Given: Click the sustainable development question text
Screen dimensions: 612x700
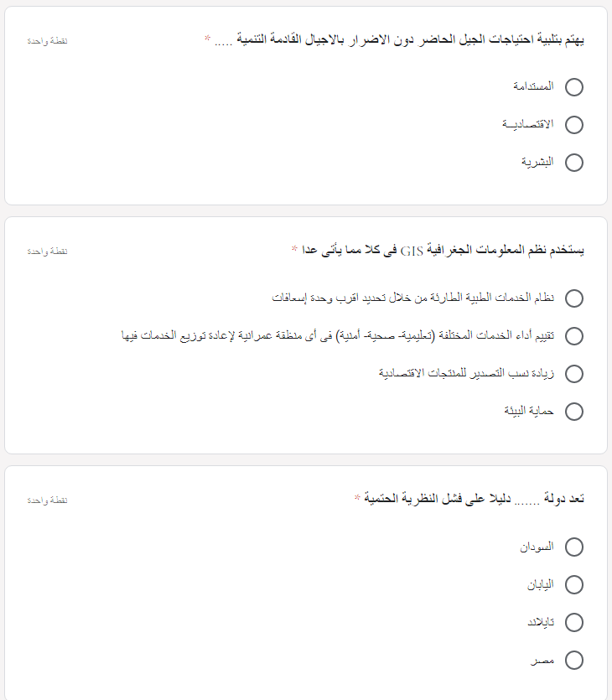Looking at the screenshot, I should click(399, 39).
